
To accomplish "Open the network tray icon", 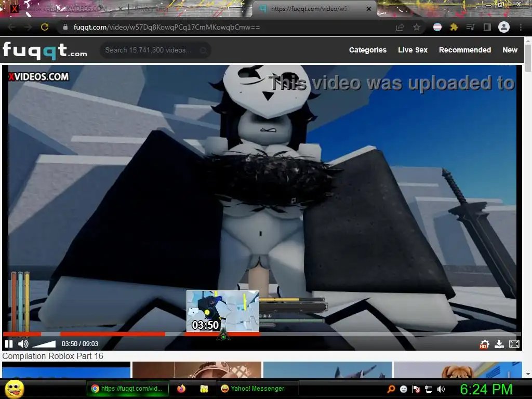I will point(429,389).
